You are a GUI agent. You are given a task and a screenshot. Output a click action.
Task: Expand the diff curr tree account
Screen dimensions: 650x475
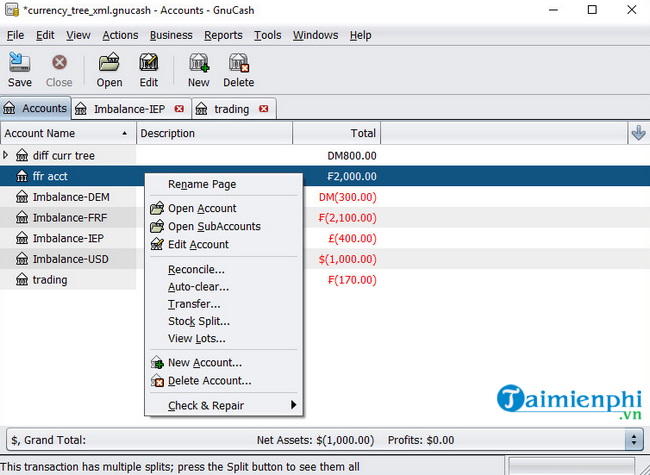(x=5, y=155)
